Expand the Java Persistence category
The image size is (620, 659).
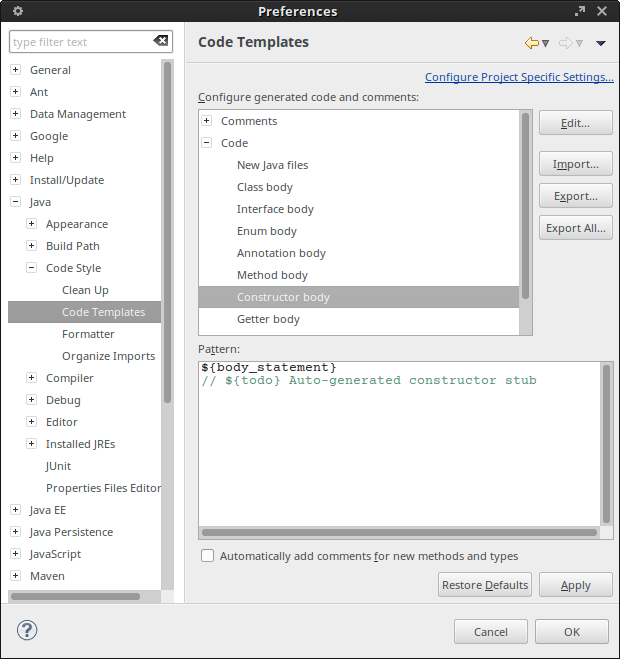[x=16, y=531]
